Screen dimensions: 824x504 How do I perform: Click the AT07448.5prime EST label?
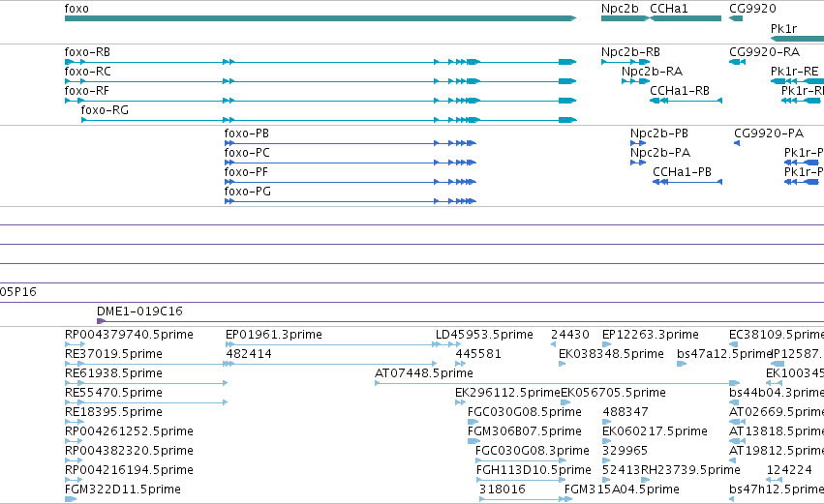(423, 373)
